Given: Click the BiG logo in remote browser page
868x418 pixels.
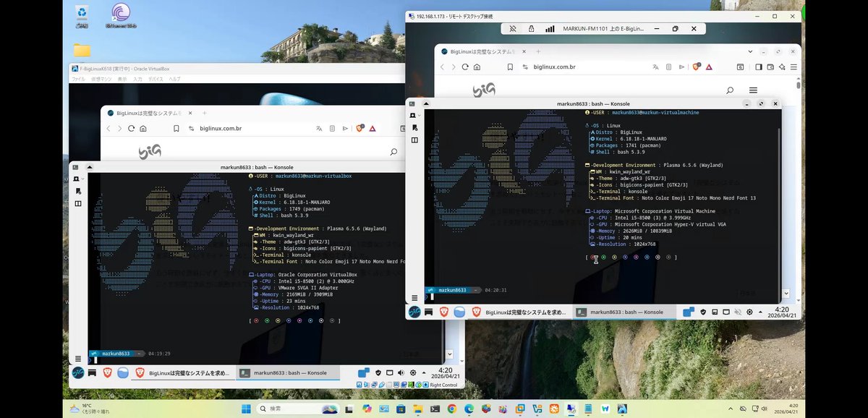Looking at the screenshot, I should click(x=484, y=90).
